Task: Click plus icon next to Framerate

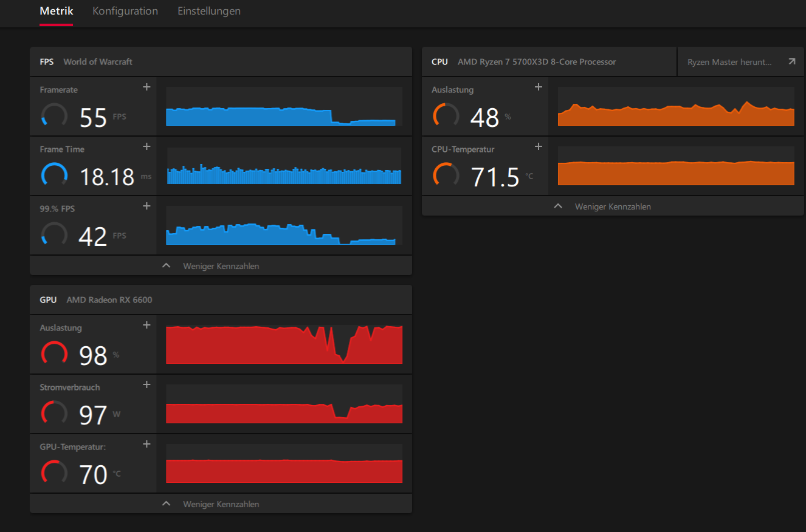Action: (146, 87)
